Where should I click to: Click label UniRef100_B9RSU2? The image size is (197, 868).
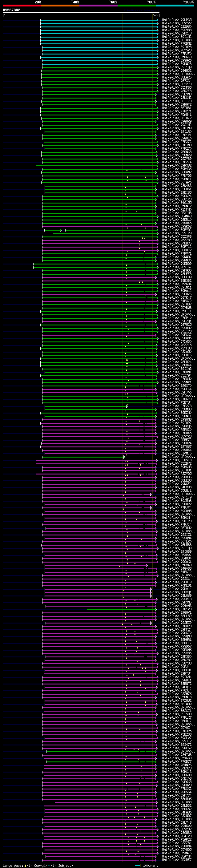[177, 165]
